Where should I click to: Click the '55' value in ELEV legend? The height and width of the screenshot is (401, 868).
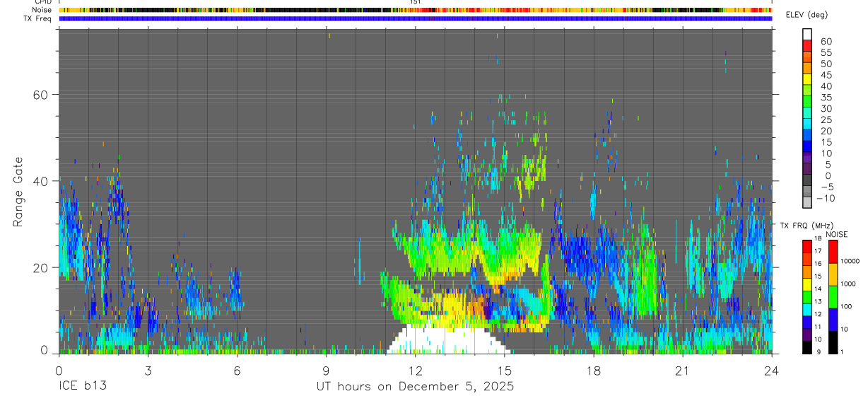pos(826,52)
